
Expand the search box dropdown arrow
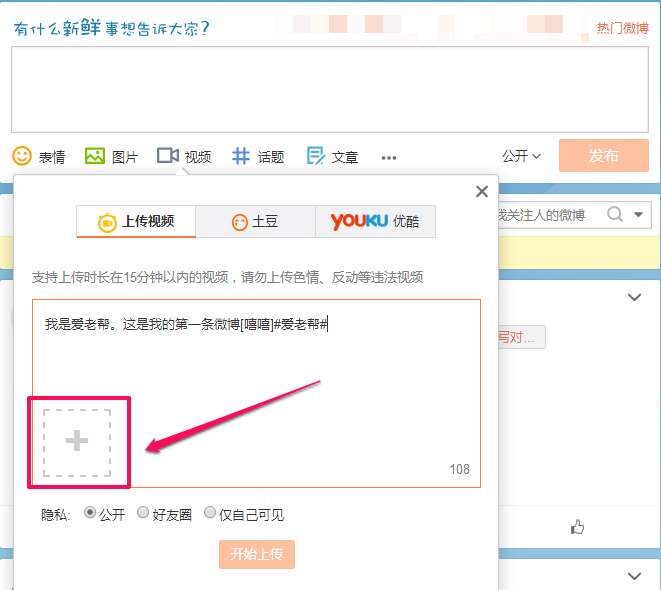[640, 214]
